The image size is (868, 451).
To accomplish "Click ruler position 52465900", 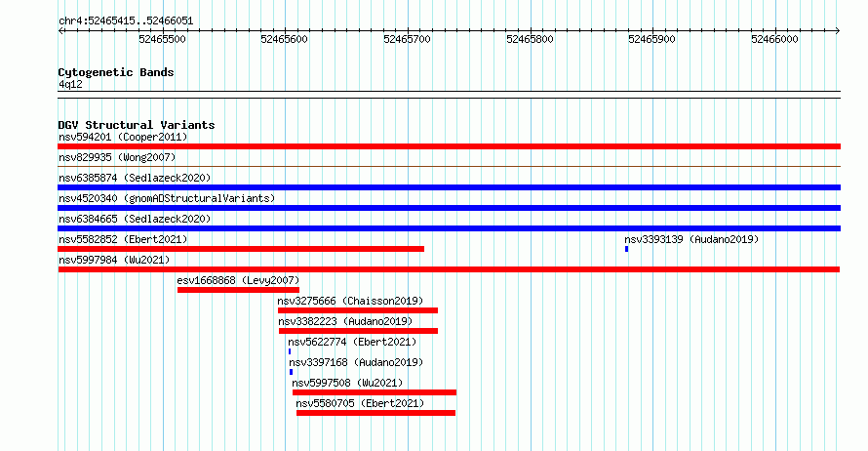I will pyautogui.click(x=651, y=39).
